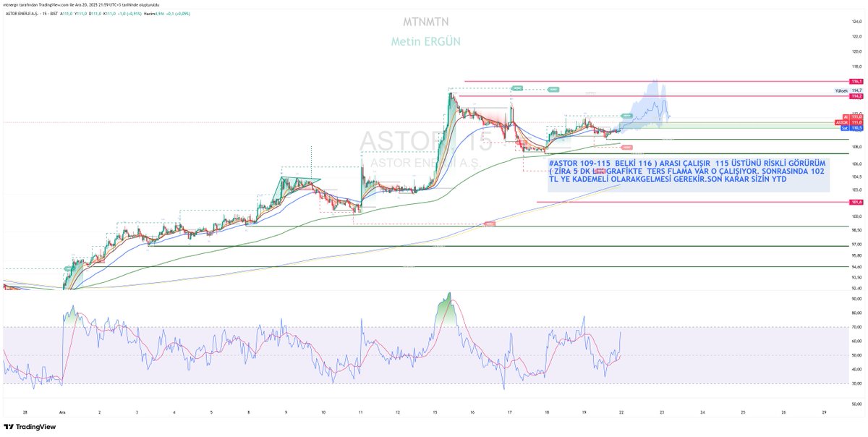The width and height of the screenshot is (868, 437).
Task: Click the 114,2 pink price label
Action: (856, 96)
